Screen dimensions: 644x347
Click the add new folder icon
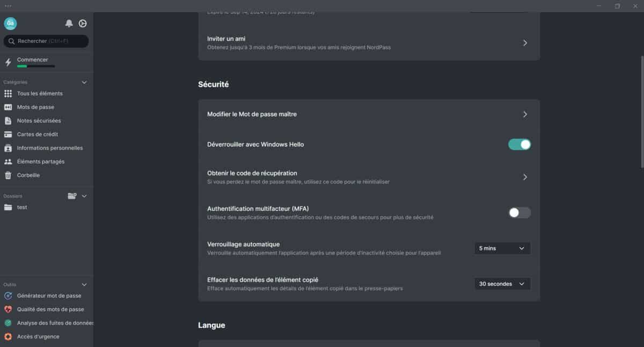pyautogui.click(x=72, y=196)
